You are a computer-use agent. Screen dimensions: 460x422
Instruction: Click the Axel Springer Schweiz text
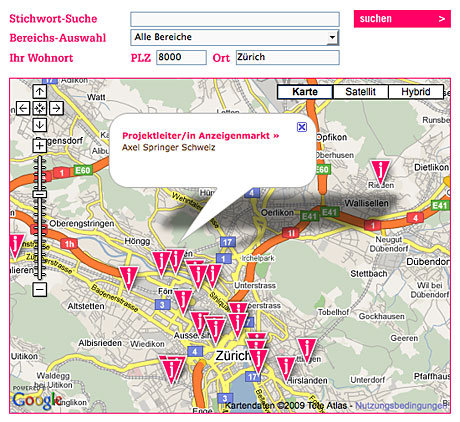click(168, 147)
